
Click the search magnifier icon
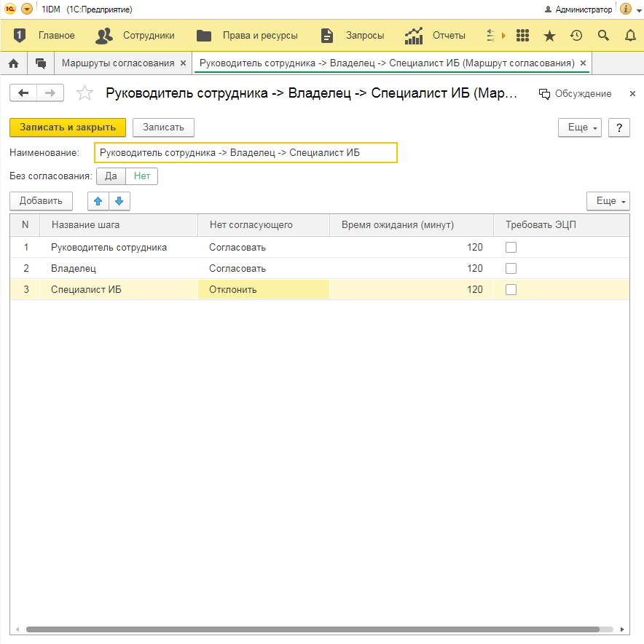(x=603, y=36)
